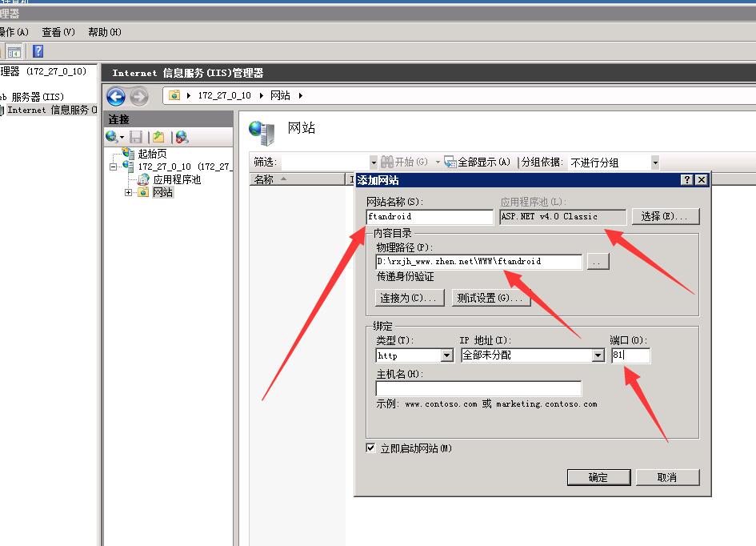Image resolution: width=756 pixels, height=546 pixels.
Task: Open the 帮助(H) menu
Action: pyautogui.click(x=104, y=32)
